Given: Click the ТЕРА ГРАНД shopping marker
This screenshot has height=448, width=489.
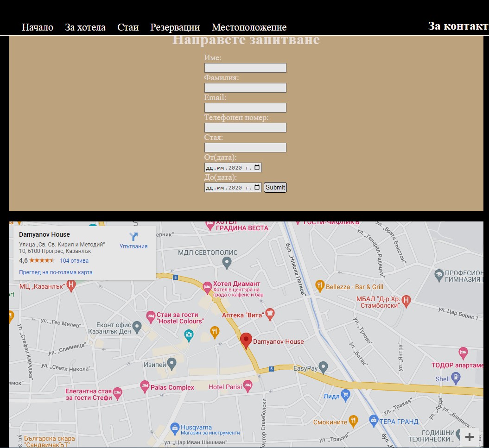Looking at the screenshot, I should tap(373, 421).
